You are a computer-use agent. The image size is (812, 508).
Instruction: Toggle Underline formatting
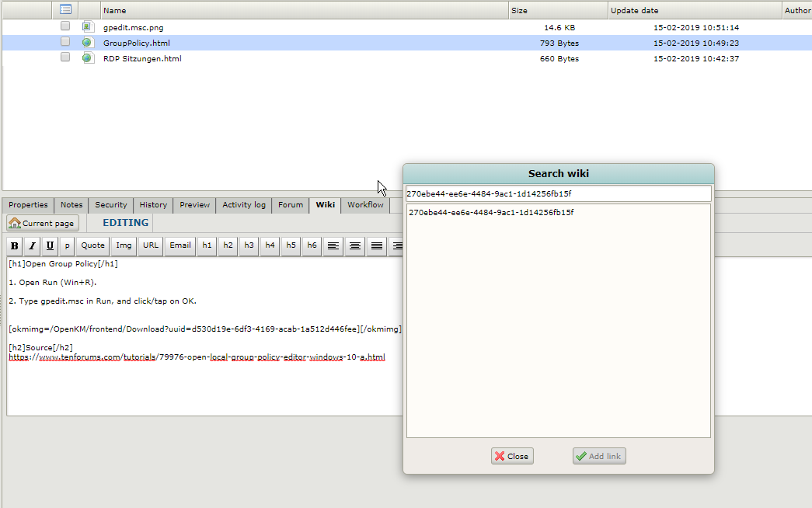click(50, 245)
